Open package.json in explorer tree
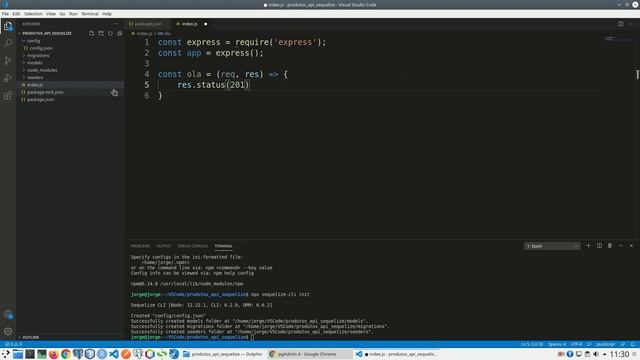Screen dimensions: 640x360 coord(39,100)
